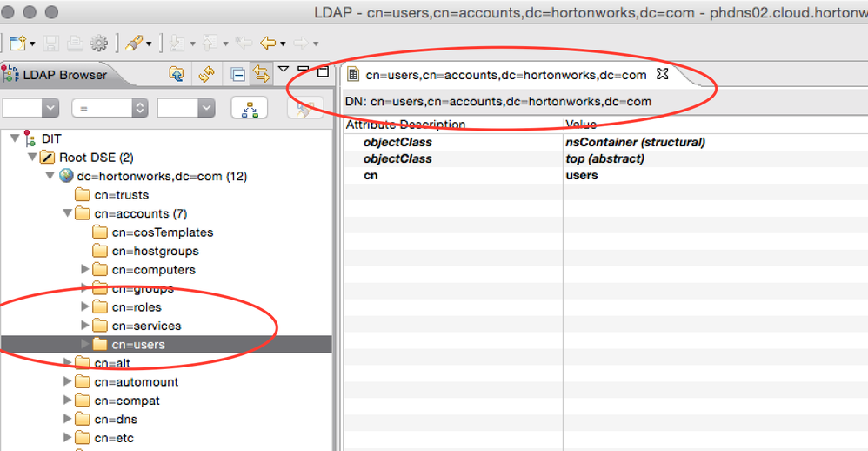Select the 'users' value cell
868x451 pixels.
click(x=582, y=176)
